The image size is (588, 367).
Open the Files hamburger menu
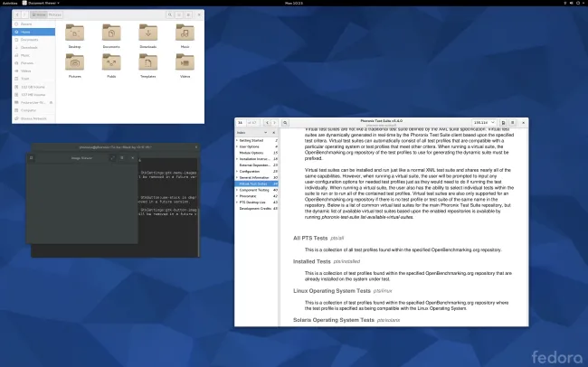pyautogui.click(x=188, y=14)
